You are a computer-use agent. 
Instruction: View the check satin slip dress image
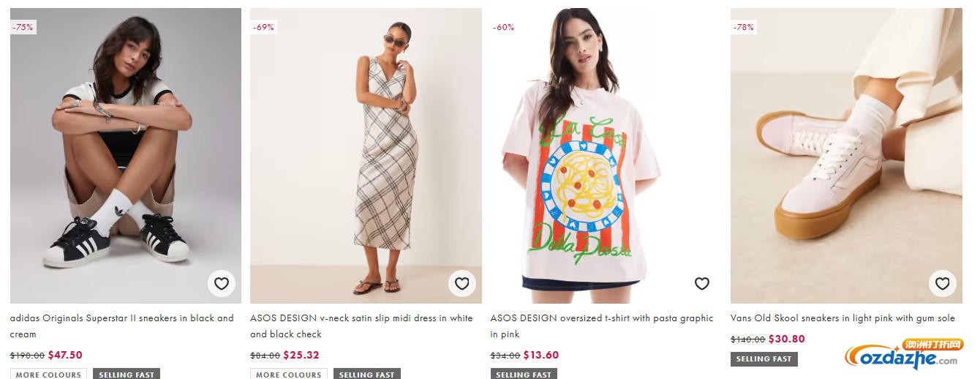[366, 146]
